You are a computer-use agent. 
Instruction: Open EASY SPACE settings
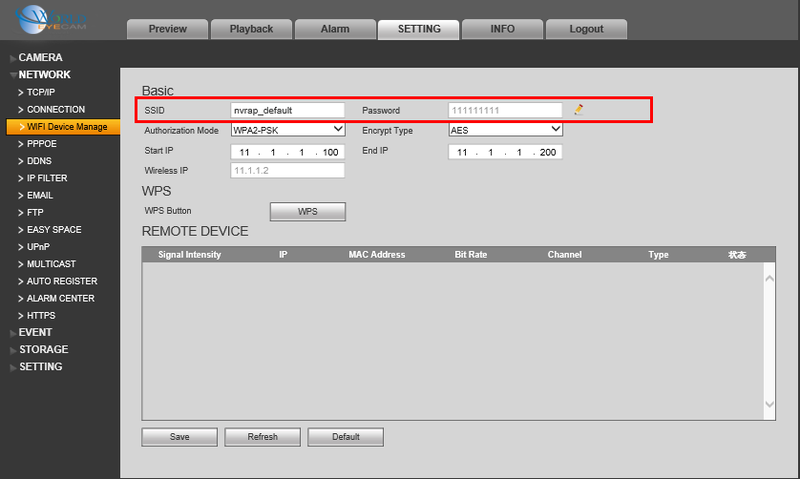[54, 230]
